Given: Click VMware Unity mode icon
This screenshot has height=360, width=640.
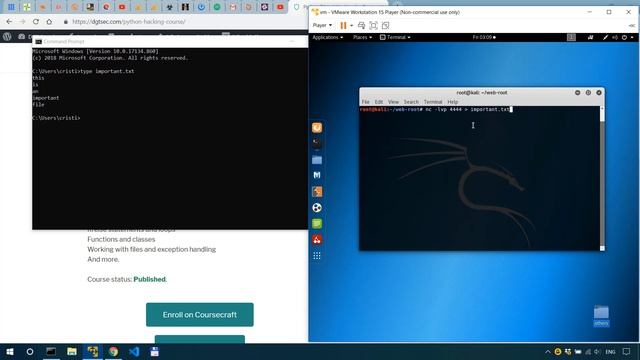Looking at the screenshot, I should coord(385,25).
